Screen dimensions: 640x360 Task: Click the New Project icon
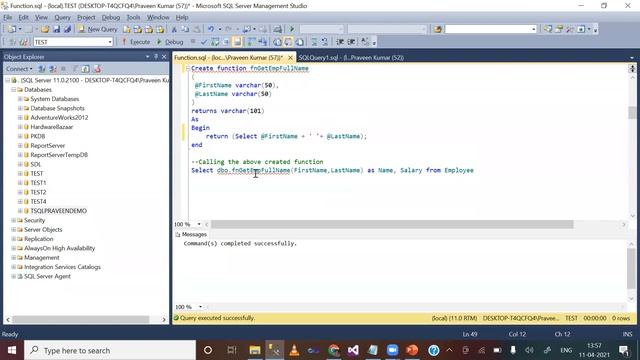(x=12, y=29)
